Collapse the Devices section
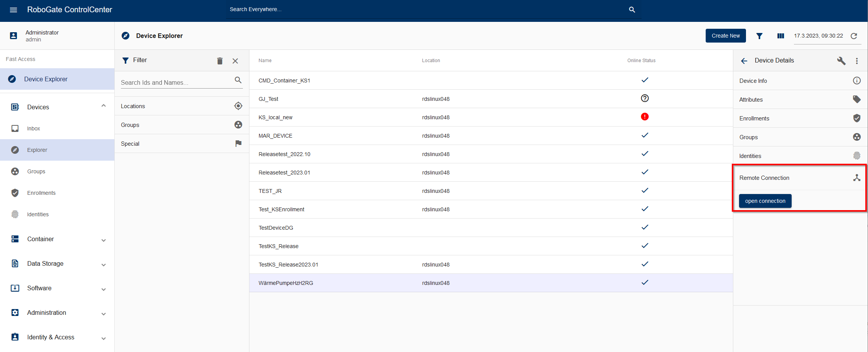The height and width of the screenshot is (352, 868). 104,106
